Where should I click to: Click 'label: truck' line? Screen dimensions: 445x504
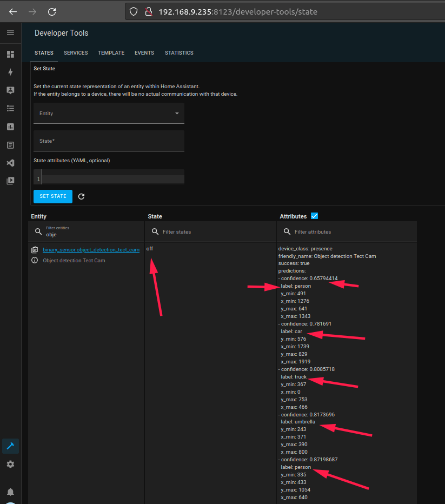click(294, 377)
